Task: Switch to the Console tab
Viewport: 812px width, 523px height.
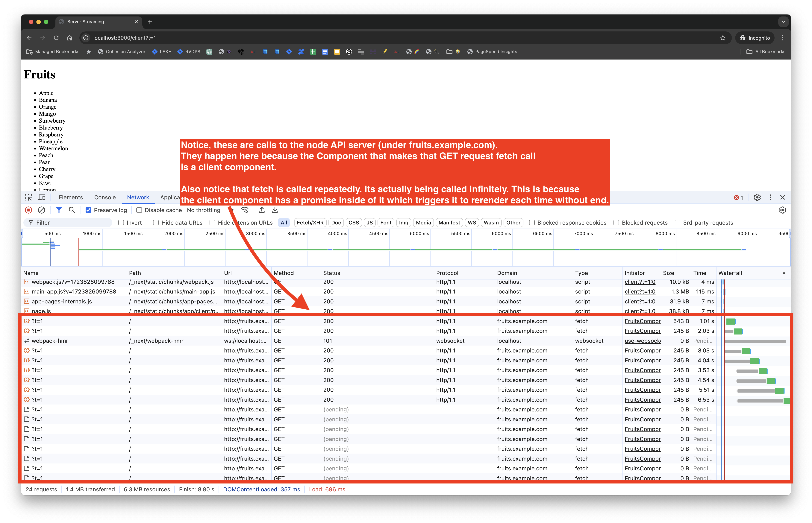Action: (x=105, y=197)
